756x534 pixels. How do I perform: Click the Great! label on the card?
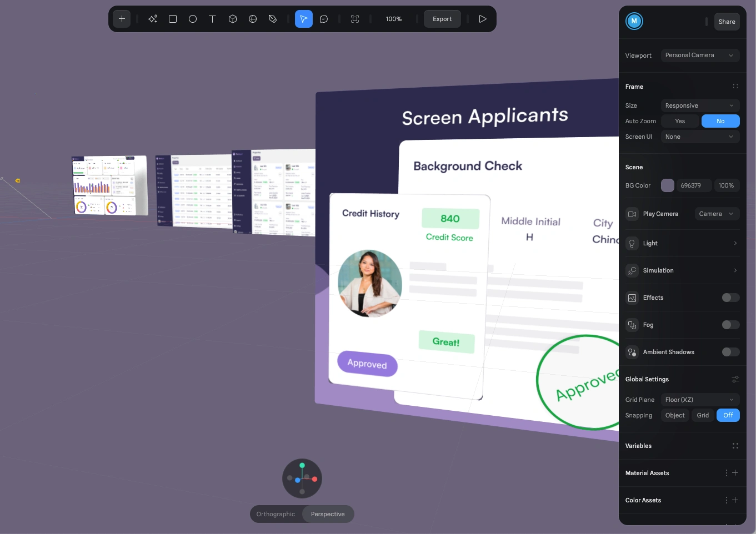pyautogui.click(x=446, y=342)
